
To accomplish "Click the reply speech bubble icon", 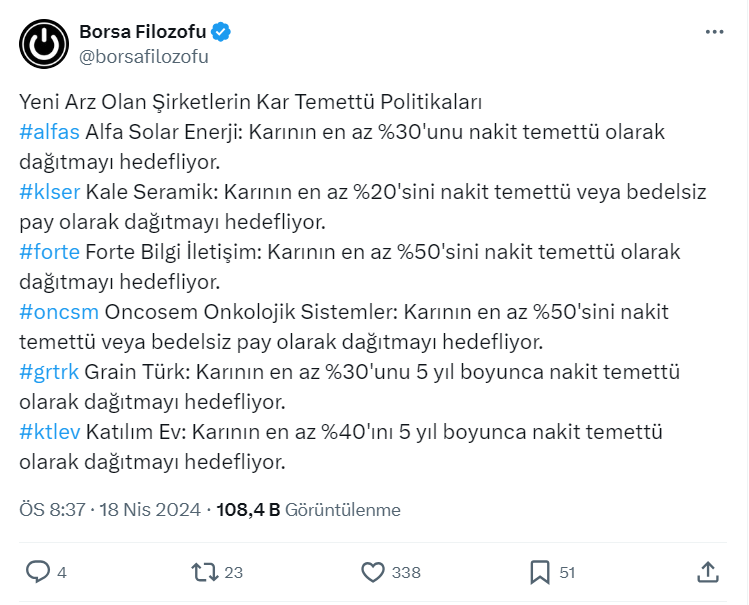I will pos(37,572).
